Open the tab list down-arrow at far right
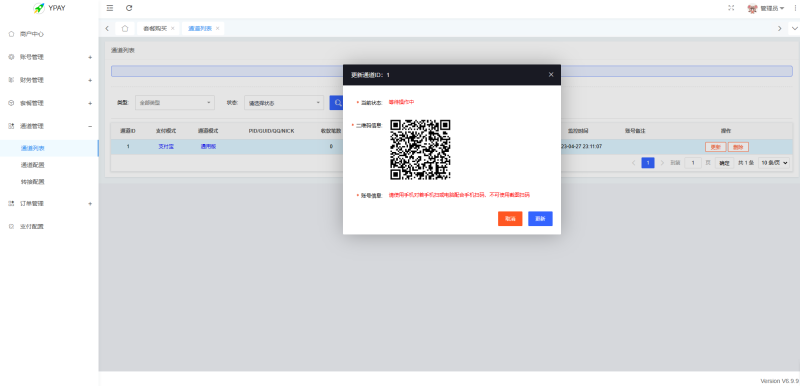800x386 pixels. (x=794, y=29)
